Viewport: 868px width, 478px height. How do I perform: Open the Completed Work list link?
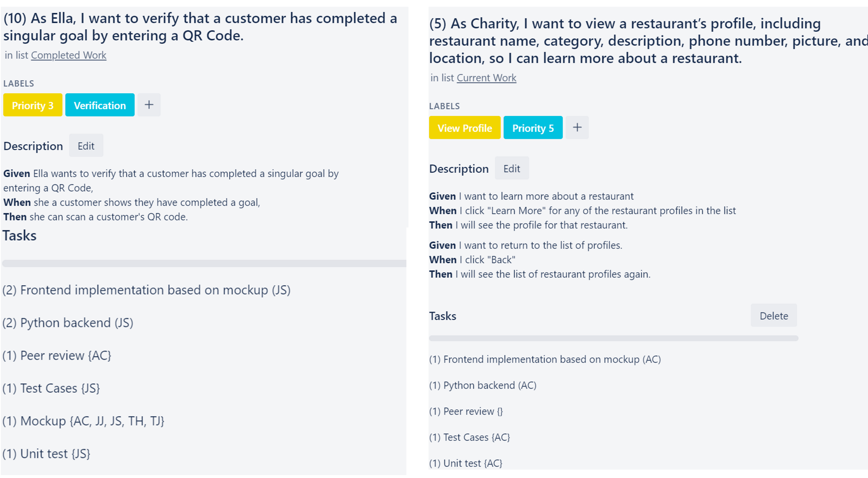pyautogui.click(x=69, y=55)
